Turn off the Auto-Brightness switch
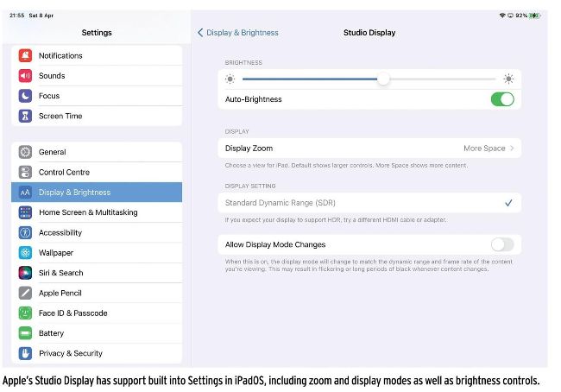The width and height of the screenshot is (561, 392). (x=502, y=99)
